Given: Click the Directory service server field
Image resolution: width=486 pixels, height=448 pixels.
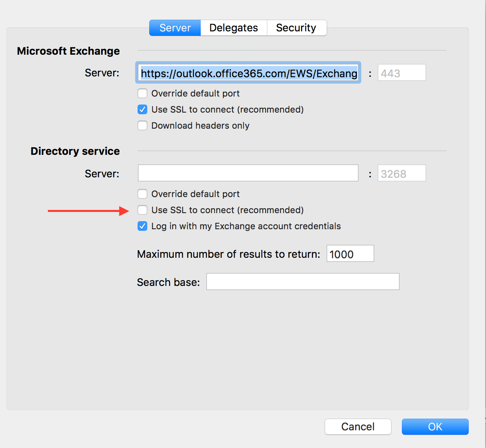Looking at the screenshot, I should pos(248,173).
